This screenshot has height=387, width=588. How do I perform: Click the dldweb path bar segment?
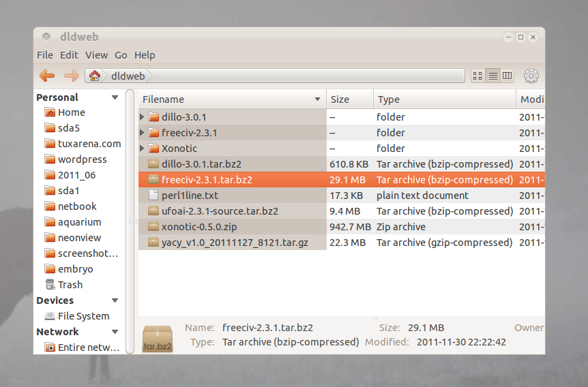click(128, 76)
